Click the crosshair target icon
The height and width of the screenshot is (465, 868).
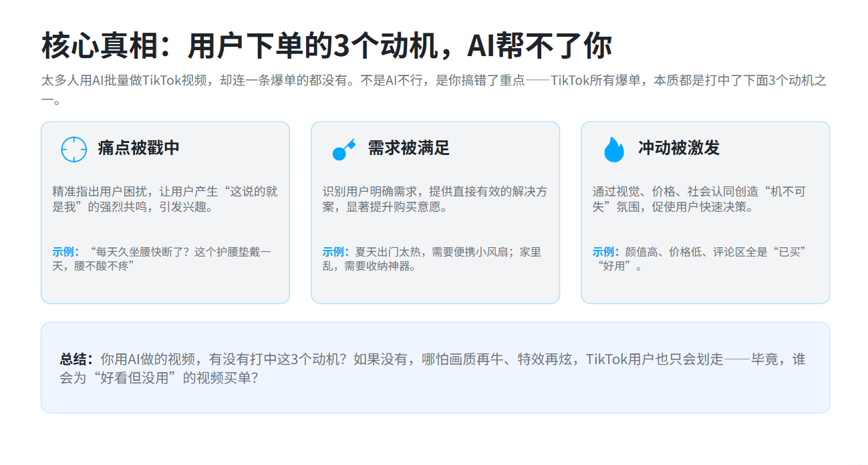[x=74, y=149]
